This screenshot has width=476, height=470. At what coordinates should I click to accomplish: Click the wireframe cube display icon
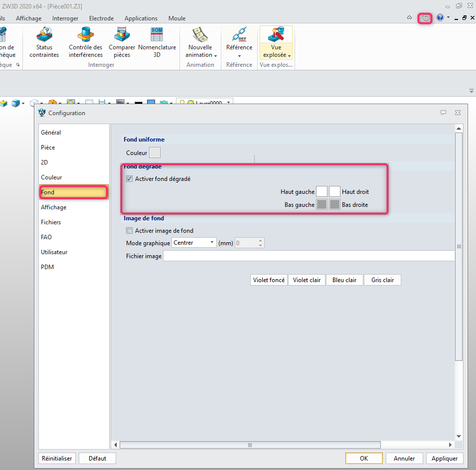point(34,103)
